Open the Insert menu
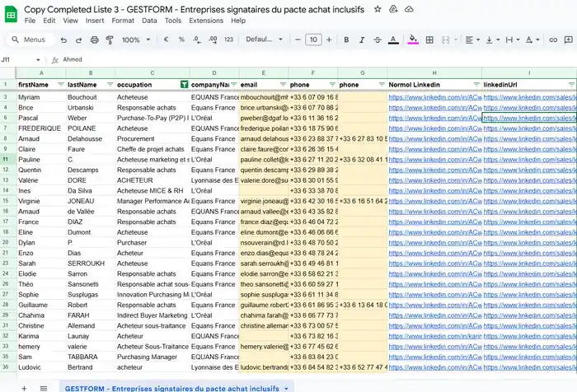Image resolution: width=577 pixels, height=392 pixels. tap(95, 21)
